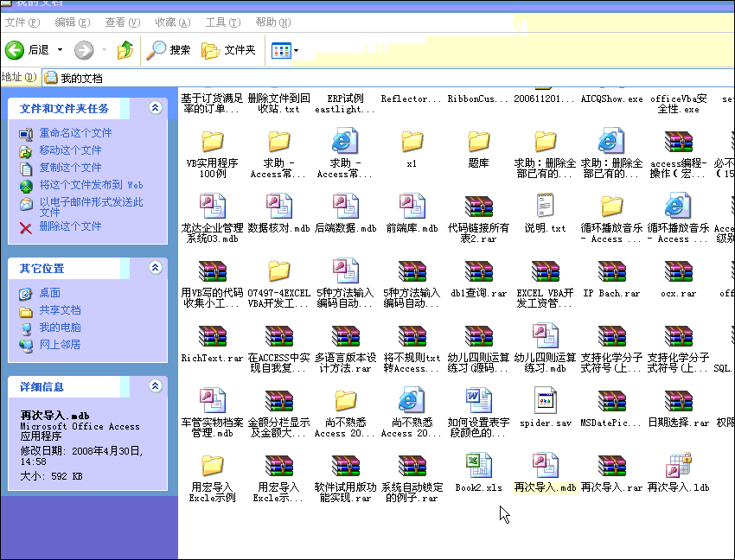Select the 说明.txt text file icon
The height and width of the screenshot is (560, 735).
coord(545,206)
